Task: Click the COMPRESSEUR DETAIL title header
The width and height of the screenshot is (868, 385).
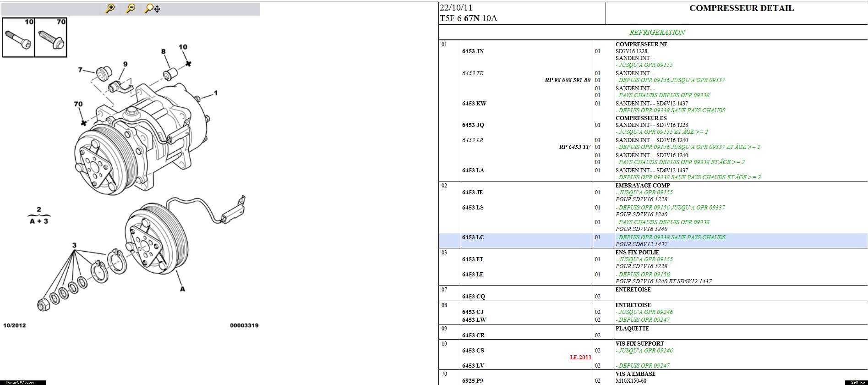Action: point(741,8)
